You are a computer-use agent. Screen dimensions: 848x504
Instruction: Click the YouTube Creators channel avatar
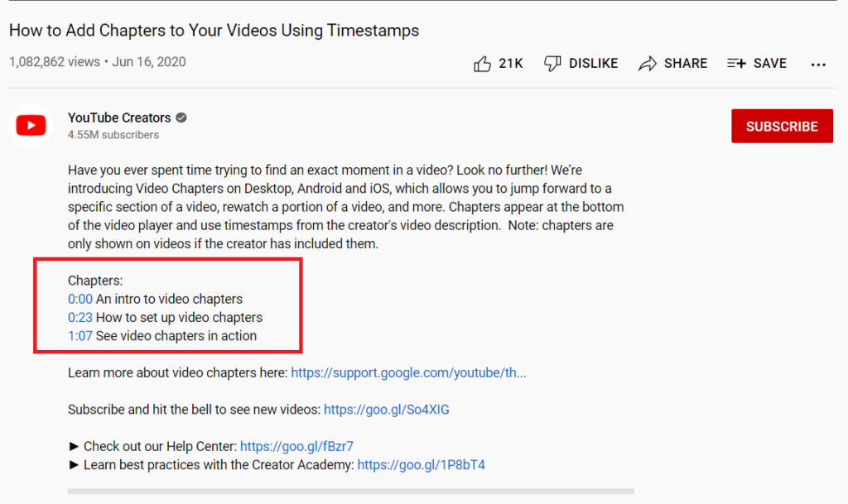(31, 125)
